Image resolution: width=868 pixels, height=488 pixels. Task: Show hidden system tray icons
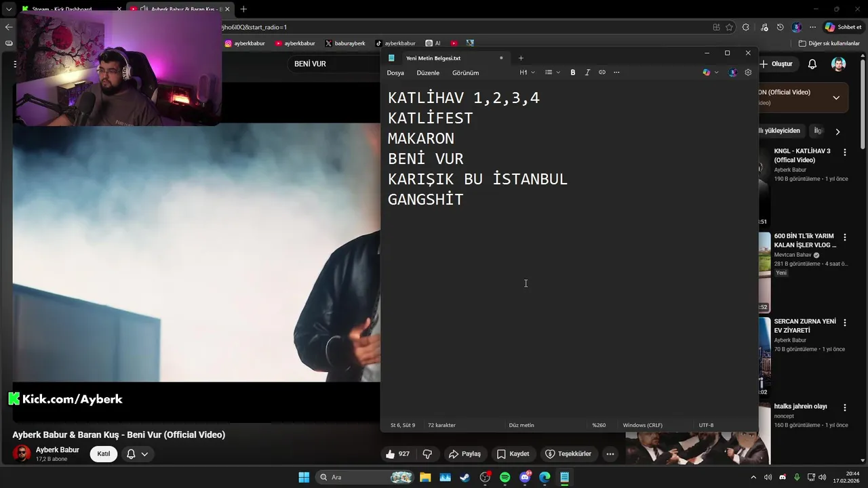point(753,477)
